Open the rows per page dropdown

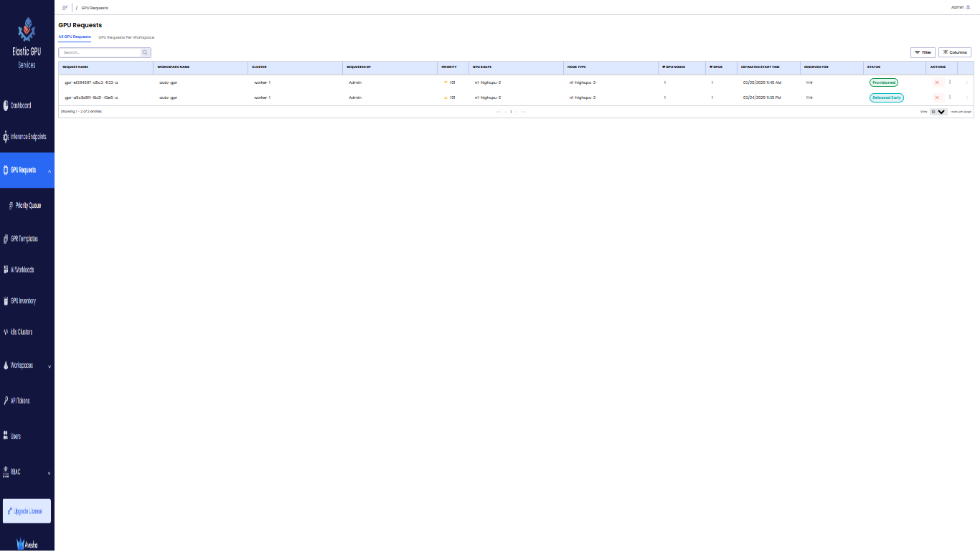938,112
